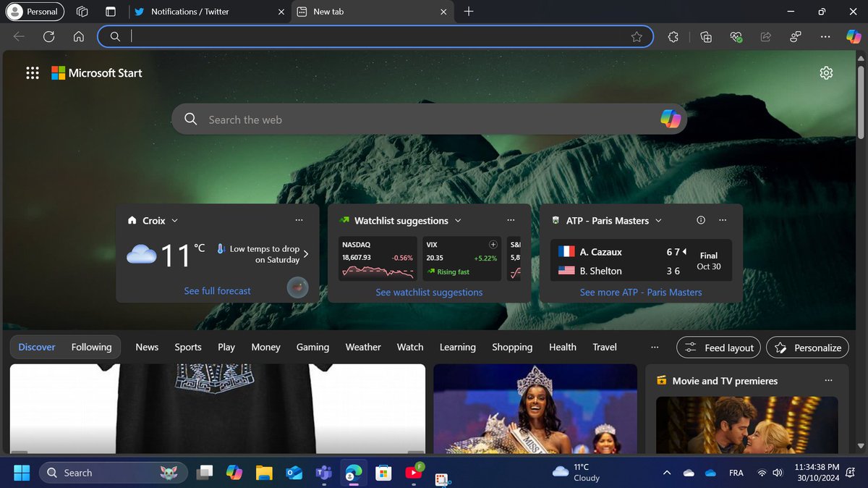Click the Personalize button
The height and width of the screenshot is (488, 868).
[807, 348]
